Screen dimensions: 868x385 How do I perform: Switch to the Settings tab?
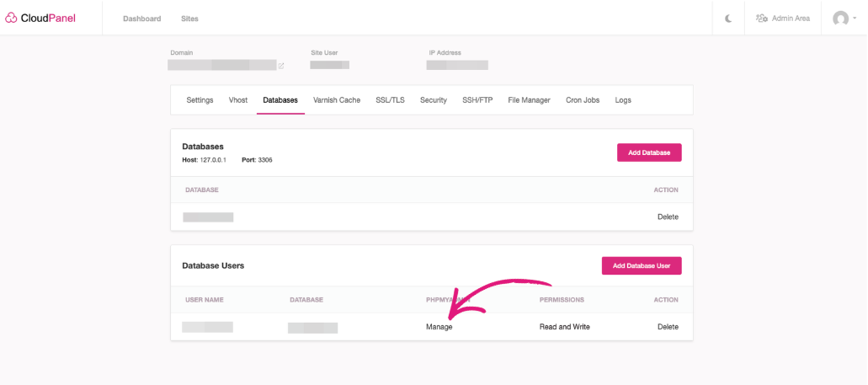[200, 100]
